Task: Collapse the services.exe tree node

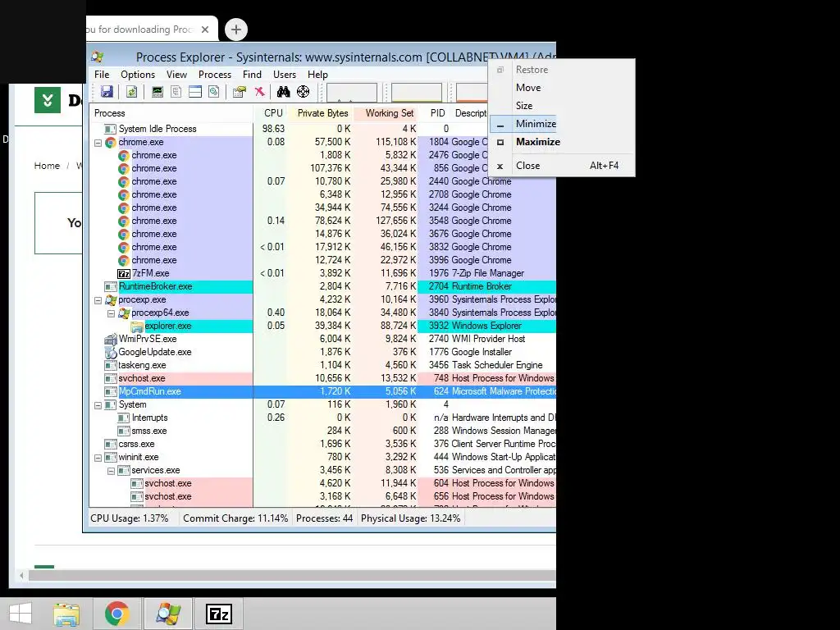Action: (111, 471)
